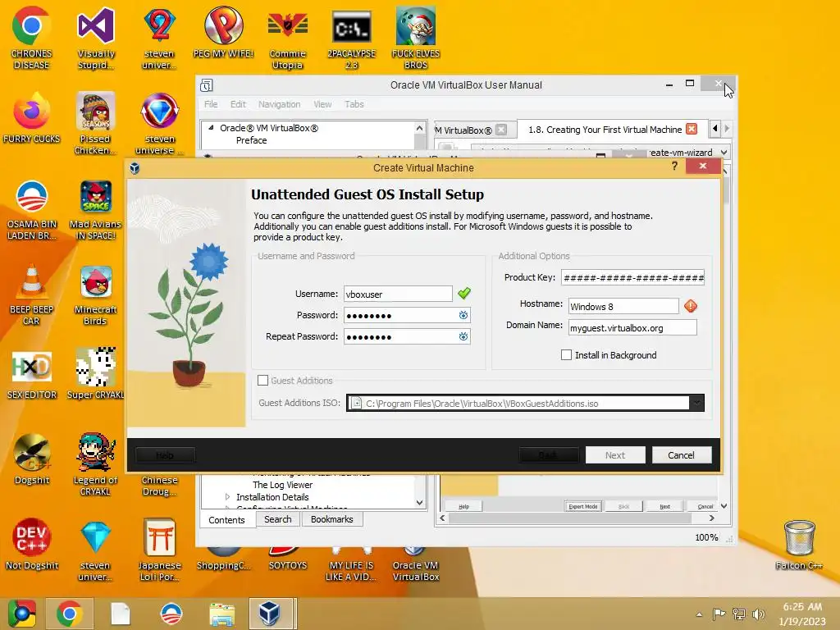
Task: Switch to the Bookmarks tab
Action: [332, 519]
